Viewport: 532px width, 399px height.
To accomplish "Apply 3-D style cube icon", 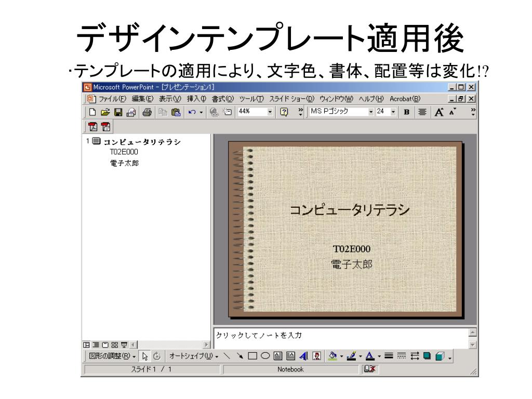I will click(440, 355).
